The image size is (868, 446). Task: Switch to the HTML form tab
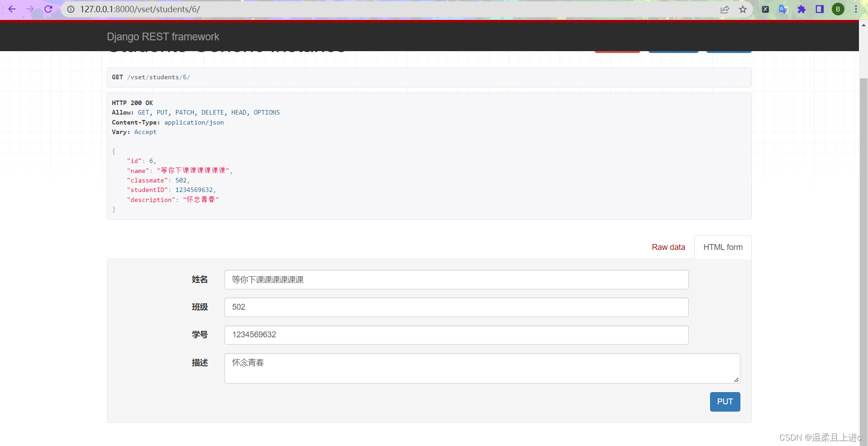tap(723, 247)
